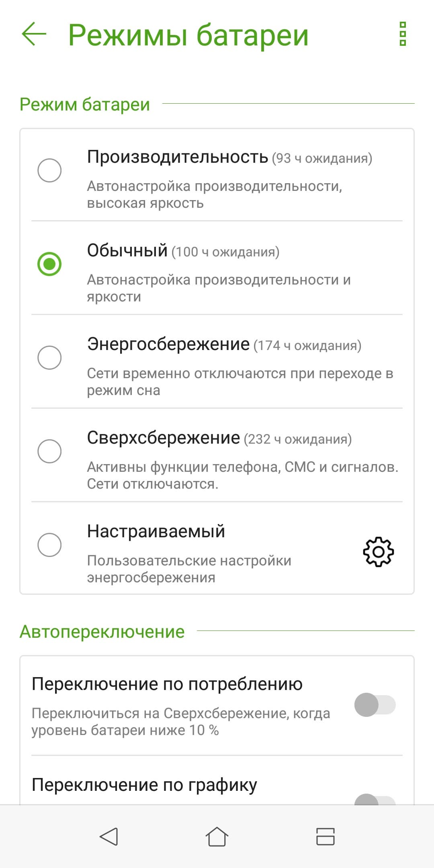This screenshot has width=434, height=868.
Task: Select the Сверхсбережение radio button
Action: 49,451
